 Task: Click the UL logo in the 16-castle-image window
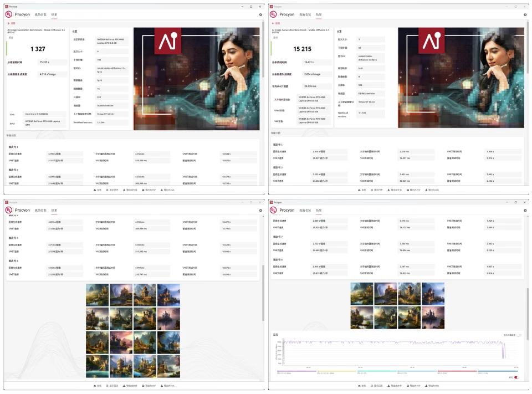(x=8, y=210)
